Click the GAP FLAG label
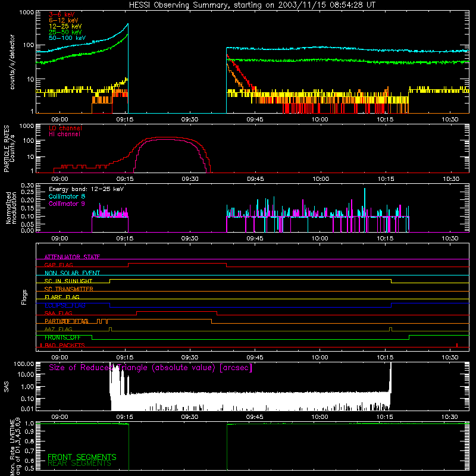This screenshot has width=476, height=476. (x=58, y=265)
